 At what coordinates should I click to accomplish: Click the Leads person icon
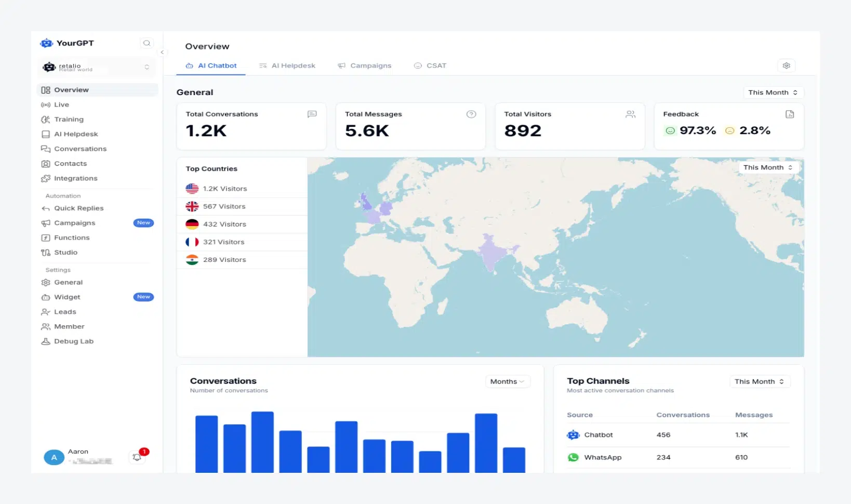click(46, 312)
